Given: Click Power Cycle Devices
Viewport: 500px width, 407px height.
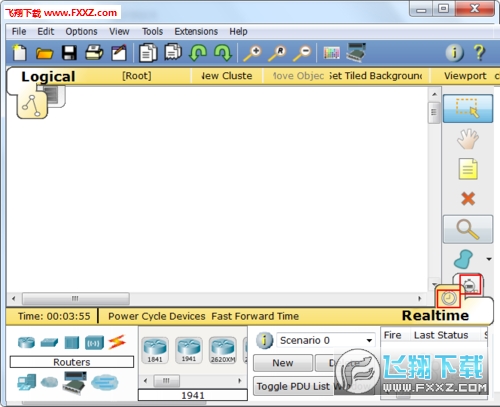Looking at the screenshot, I should [157, 316].
